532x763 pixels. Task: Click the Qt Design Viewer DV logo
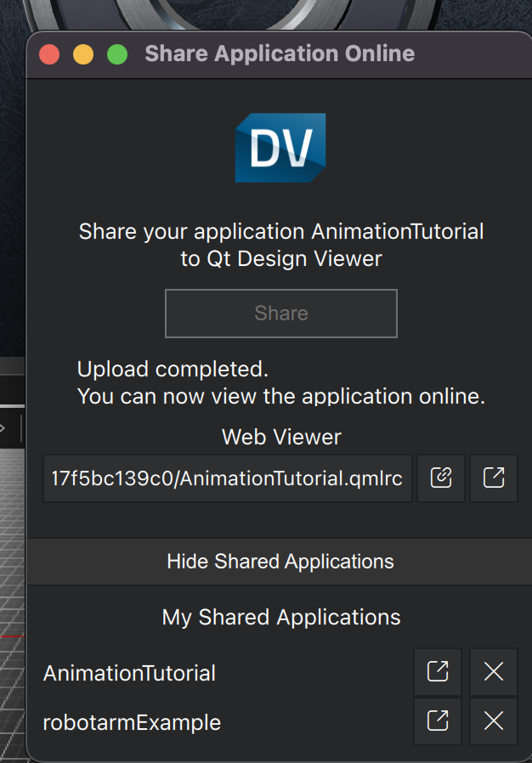280,148
